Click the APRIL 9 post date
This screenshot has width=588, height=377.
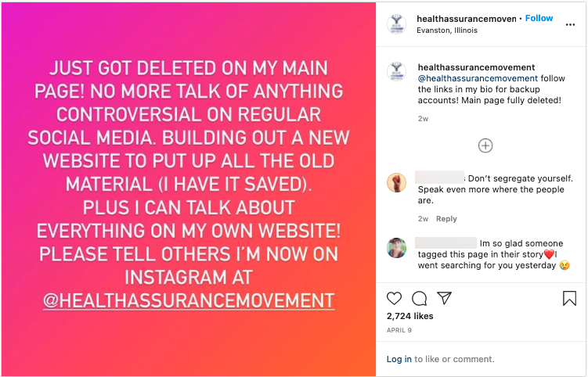pos(399,330)
